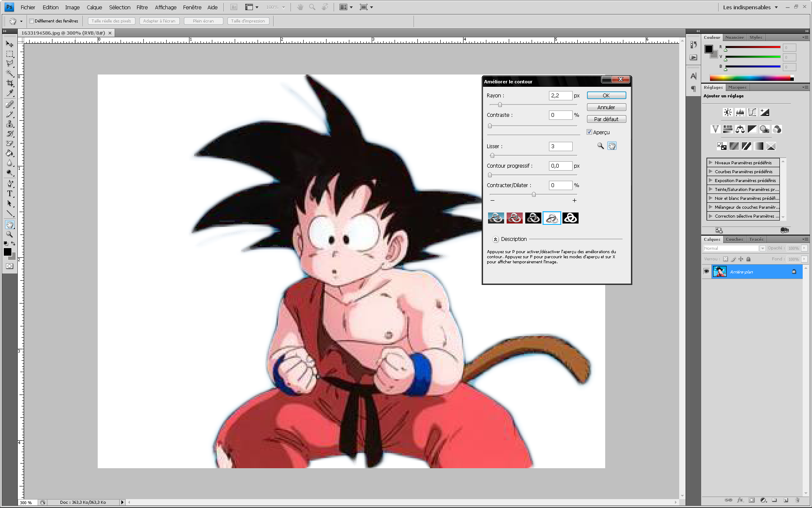Select the Pencil tool
The image size is (812, 508).
pos(9,114)
